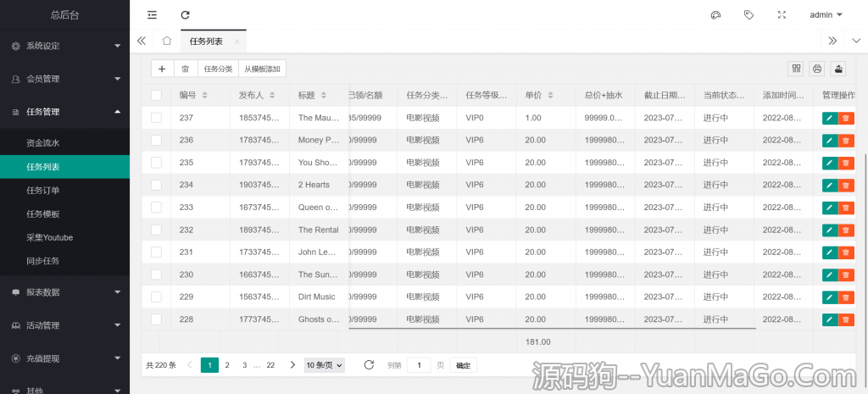The width and height of the screenshot is (868, 394).
Task: Sort by 标题 column arrows
Action: click(x=323, y=95)
